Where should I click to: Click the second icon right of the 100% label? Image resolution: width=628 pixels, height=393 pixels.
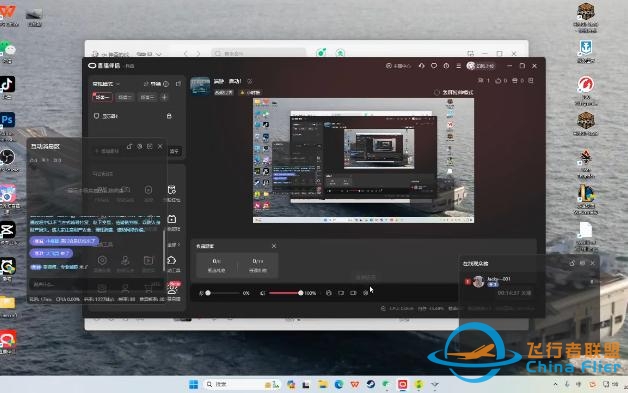pyautogui.click(x=341, y=293)
